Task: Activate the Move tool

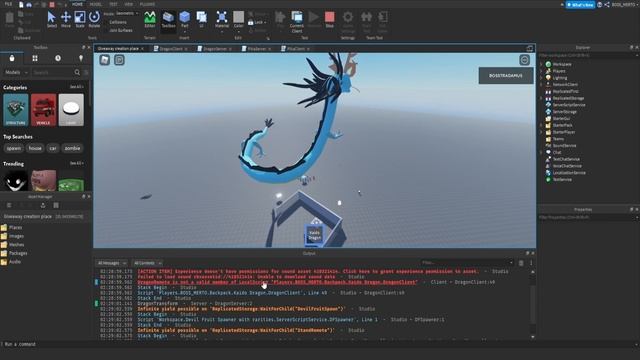Action: click(66, 19)
